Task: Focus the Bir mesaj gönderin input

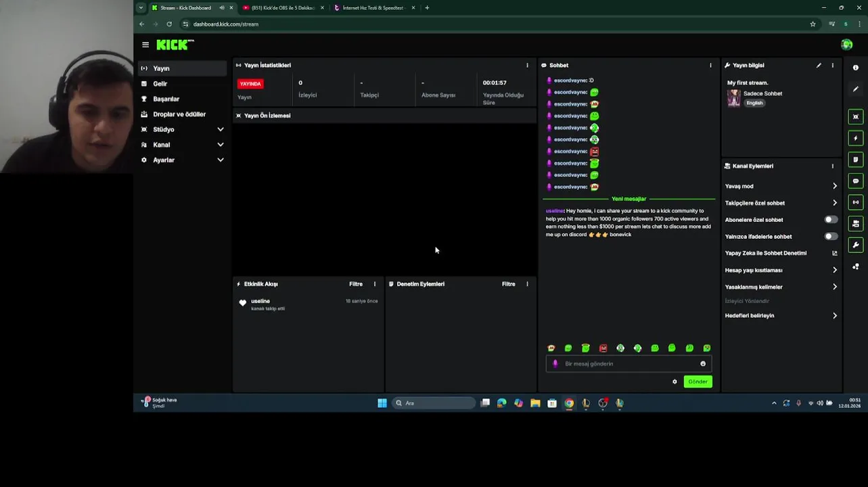Action: [x=629, y=364]
